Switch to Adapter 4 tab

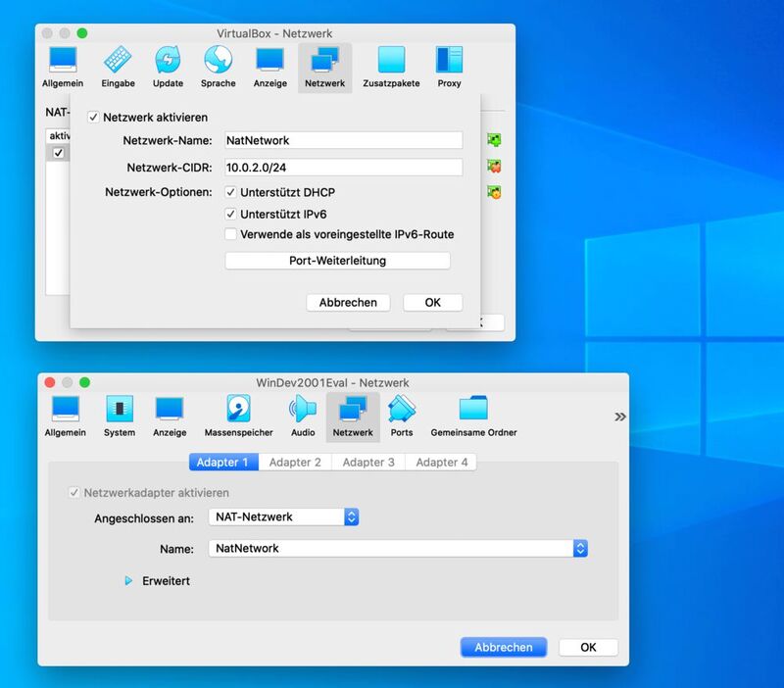[x=441, y=462]
